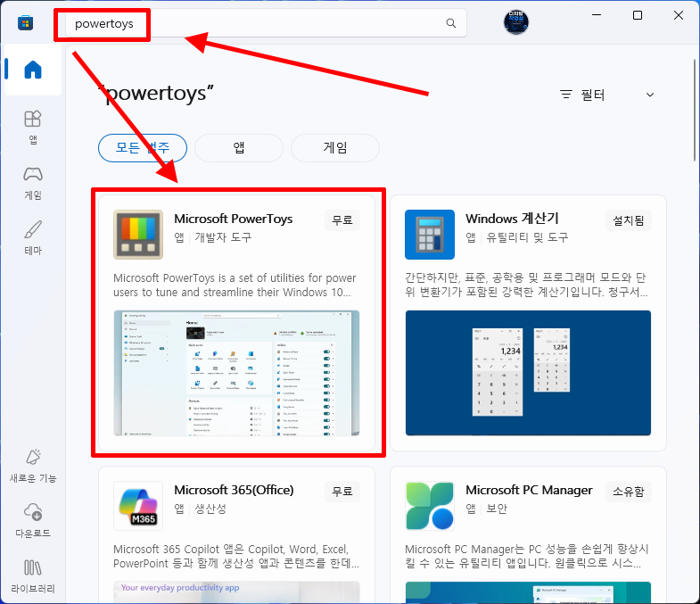Open the 게임 section in sidebar

(33, 183)
